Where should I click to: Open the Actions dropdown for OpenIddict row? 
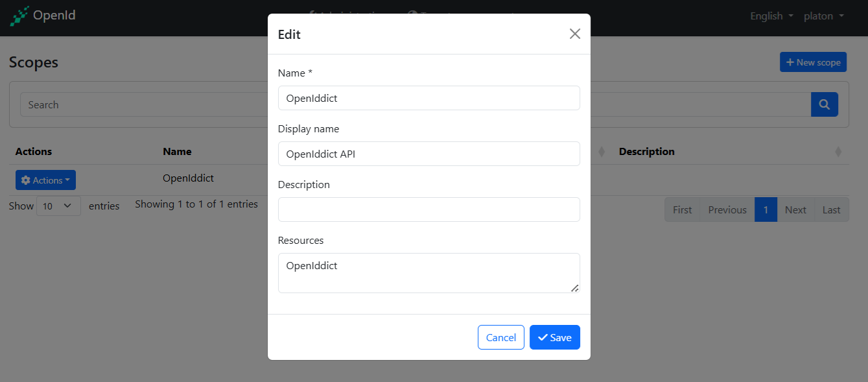coord(45,180)
